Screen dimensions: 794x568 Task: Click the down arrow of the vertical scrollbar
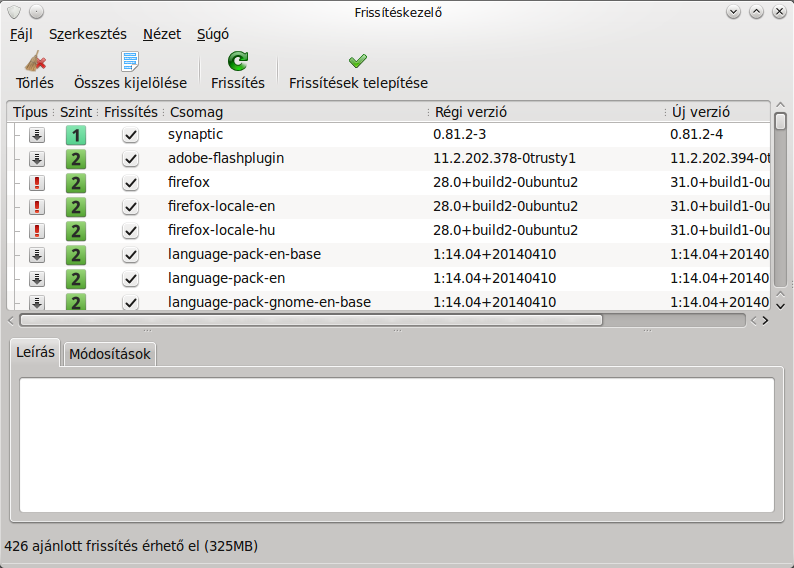click(x=780, y=306)
